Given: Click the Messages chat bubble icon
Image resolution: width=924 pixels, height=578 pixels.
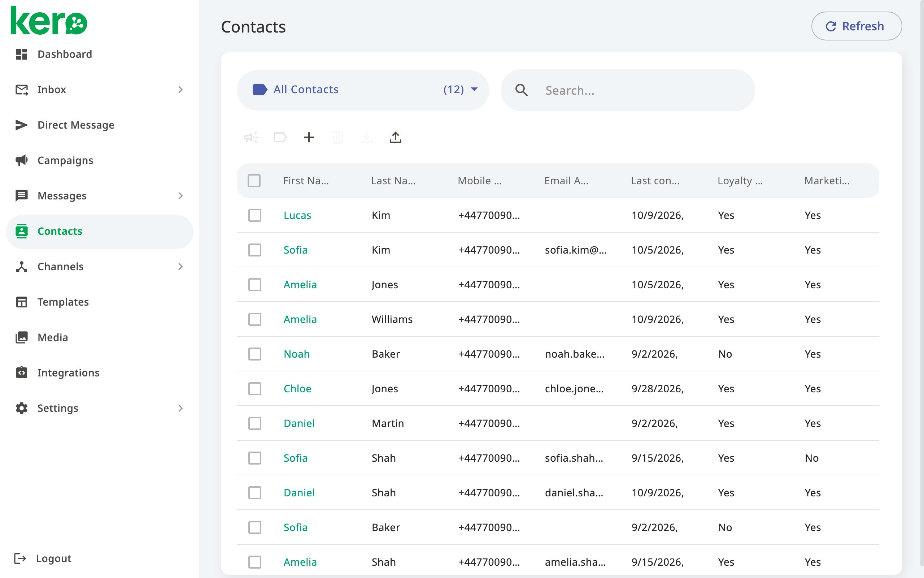Looking at the screenshot, I should click(x=21, y=196).
